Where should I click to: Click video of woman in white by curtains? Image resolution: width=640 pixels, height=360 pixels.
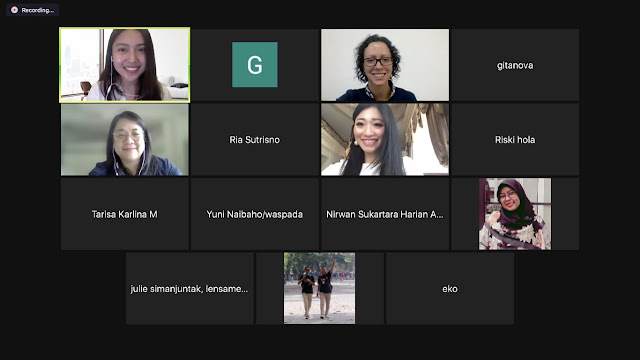pyautogui.click(x=384, y=139)
